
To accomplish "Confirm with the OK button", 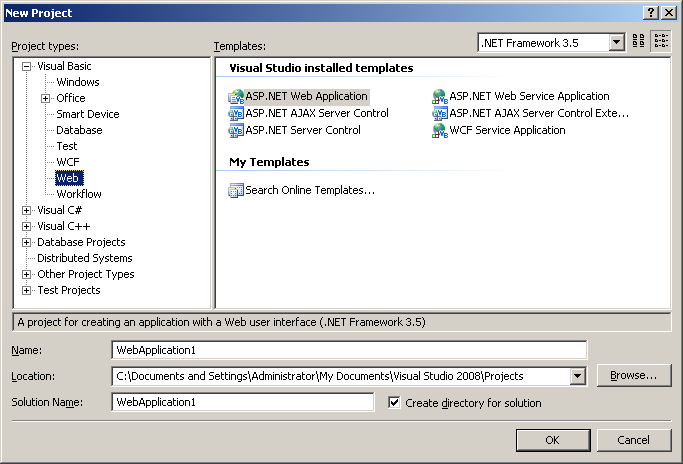I will 553,440.
